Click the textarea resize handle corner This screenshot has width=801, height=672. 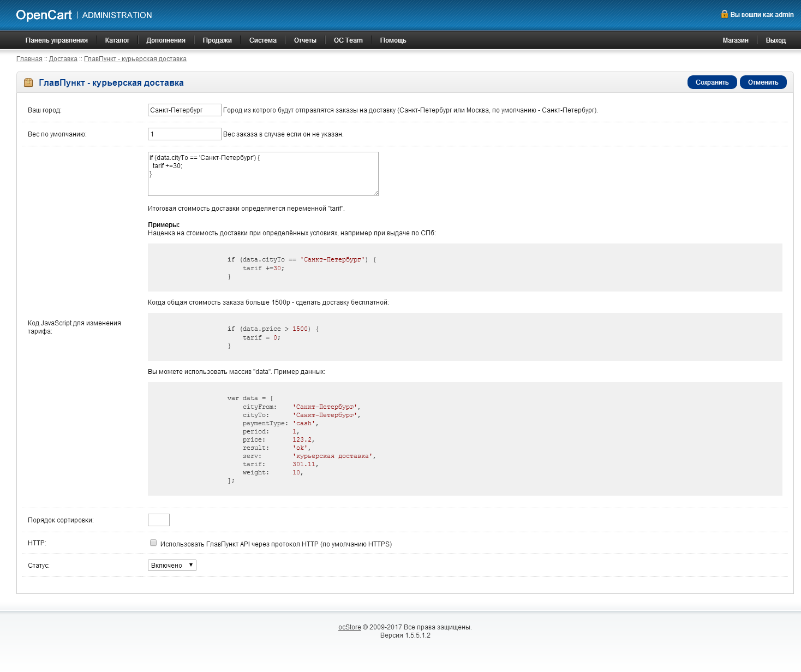click(375, 193)
